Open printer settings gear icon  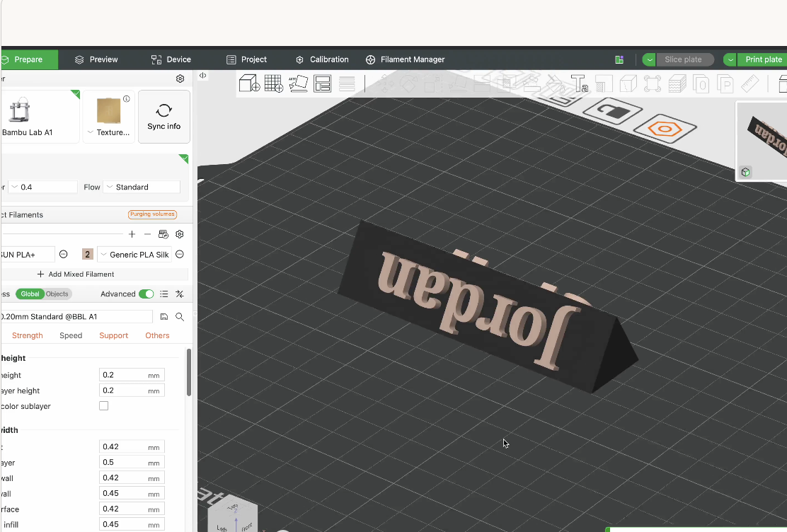tap(180, 79)
